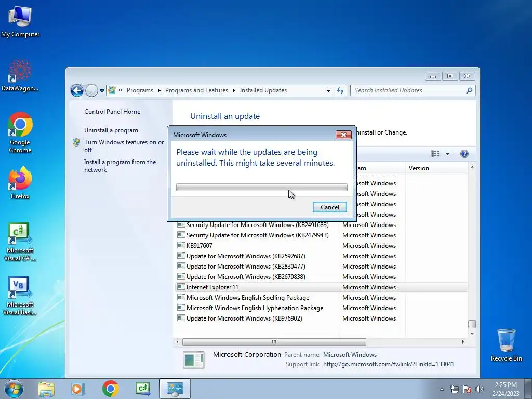Cancel the update uninstallation
This screenshot has height=399, width=532.
click(x=329, y=207)
